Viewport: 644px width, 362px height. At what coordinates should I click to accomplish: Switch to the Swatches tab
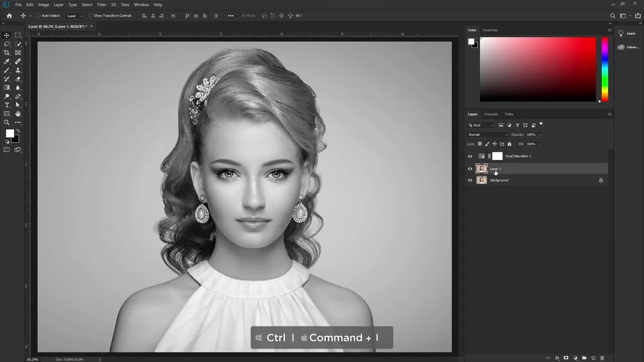[490, 30]
